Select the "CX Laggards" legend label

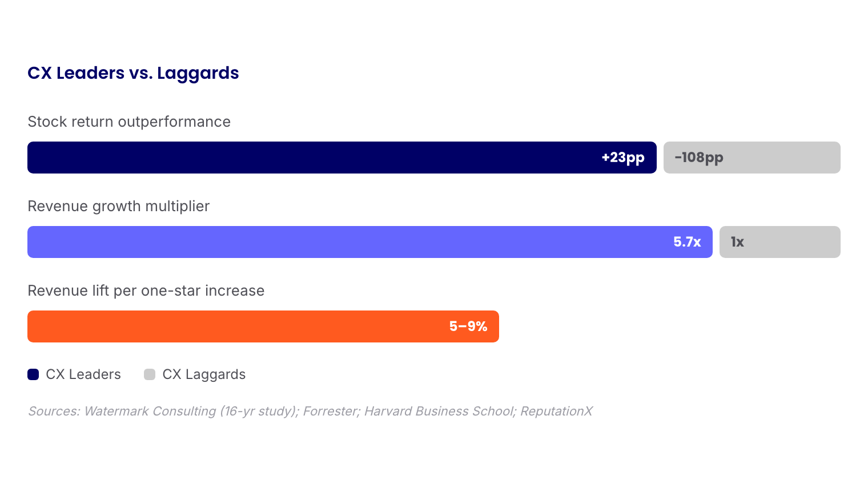point(204,374)
